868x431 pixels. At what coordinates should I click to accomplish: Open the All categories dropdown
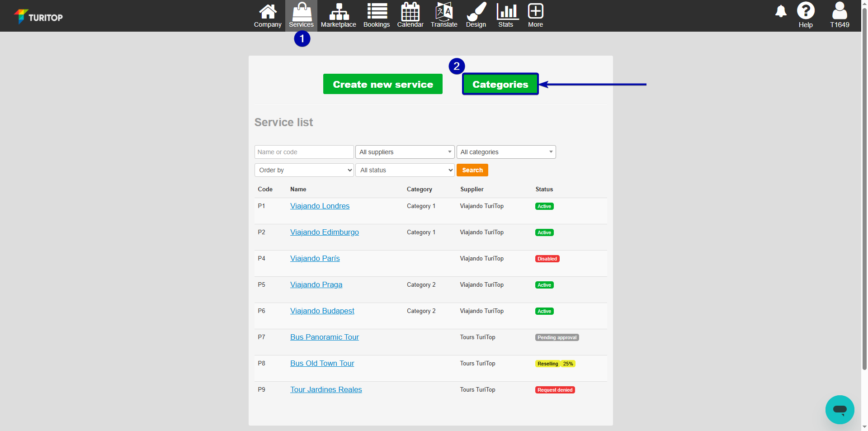point(505,152)
